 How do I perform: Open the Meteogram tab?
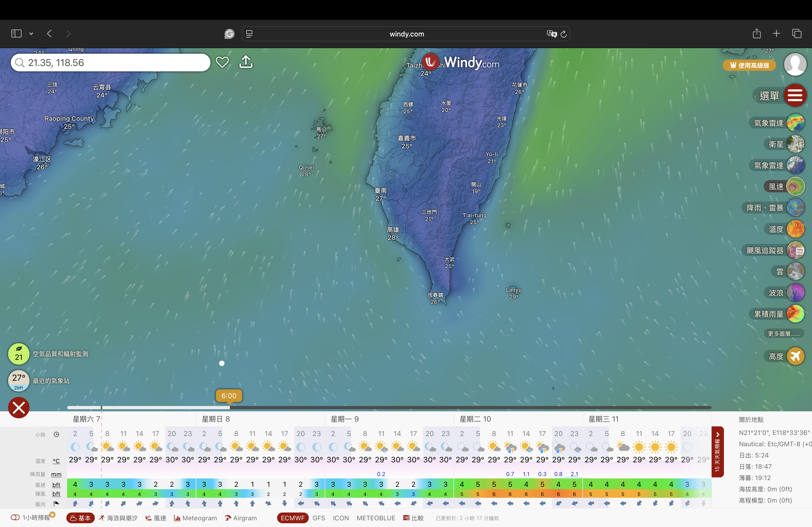click(x=195, y=518)
